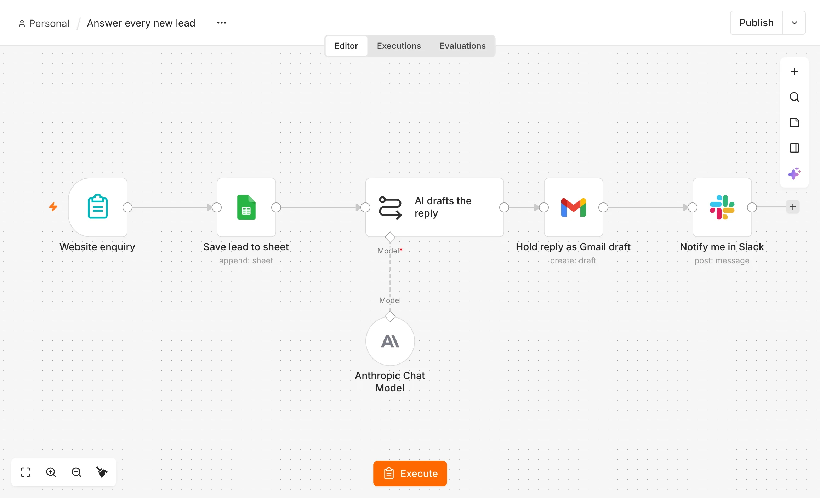Viewport: 820px width, 504px height.
Task: Click the 'Hold reply as Gmail draft' label
Action: click(573, 247)
